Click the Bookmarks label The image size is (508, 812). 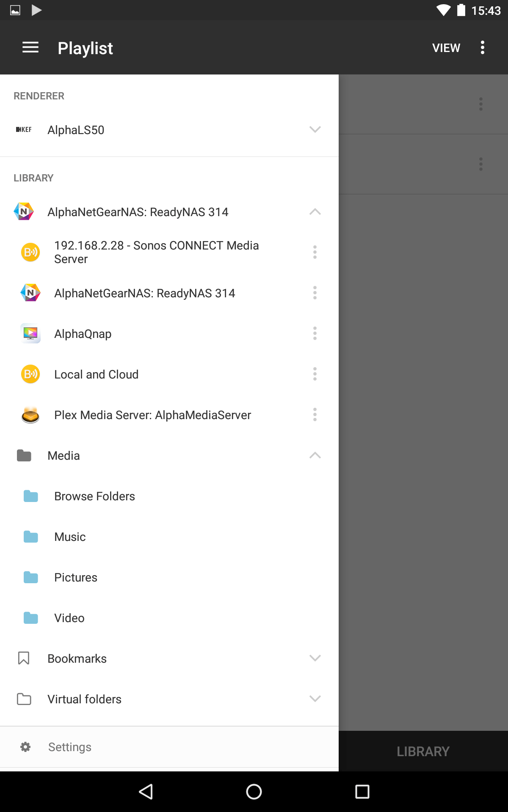(x=77, y=658)
